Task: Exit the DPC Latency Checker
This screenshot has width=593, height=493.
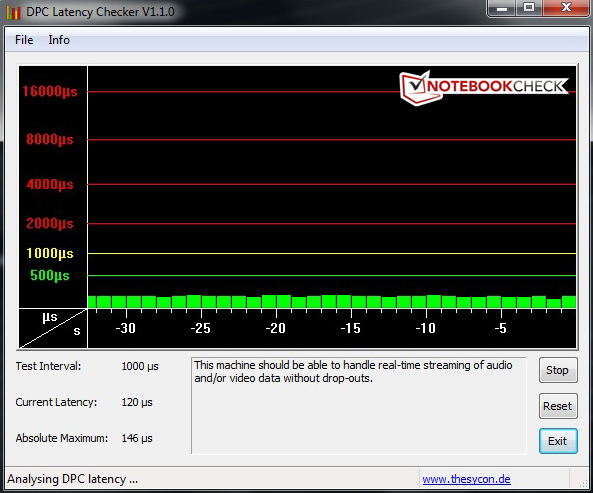Action: pyautogui.click(x=558, y=441)
